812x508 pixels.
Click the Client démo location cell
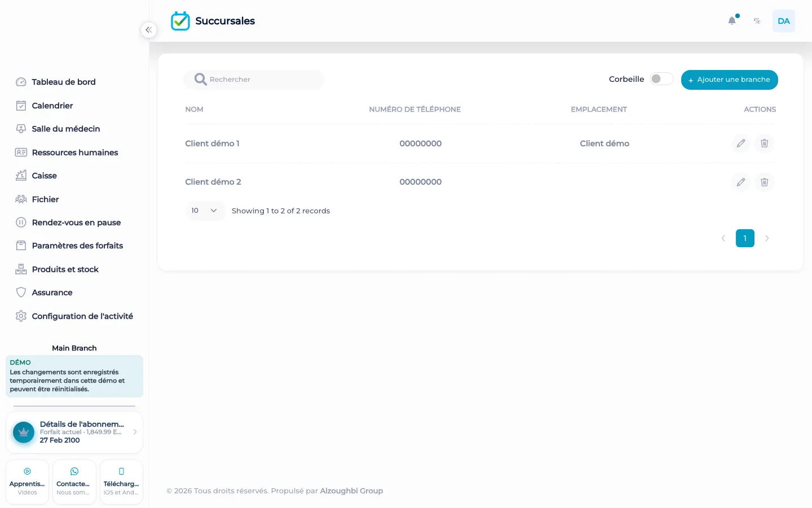604,143
